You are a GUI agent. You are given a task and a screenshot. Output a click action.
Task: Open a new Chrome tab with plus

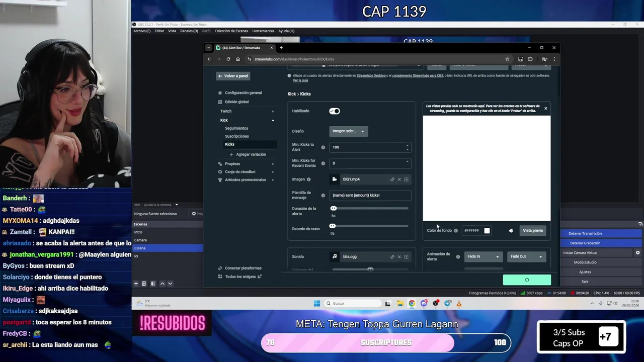click(281, 48)
